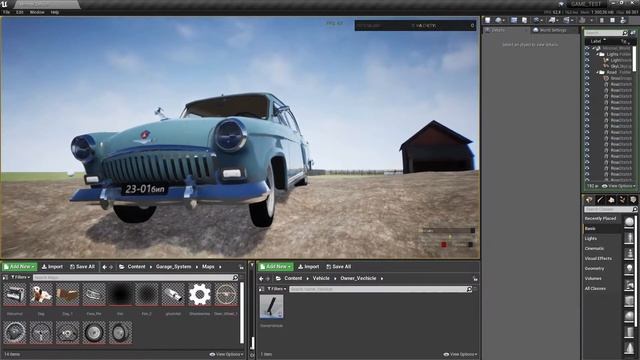The height and width of the screenshot is (360, 640).
Task: Click the Stop play session icon
Action: 612,20
